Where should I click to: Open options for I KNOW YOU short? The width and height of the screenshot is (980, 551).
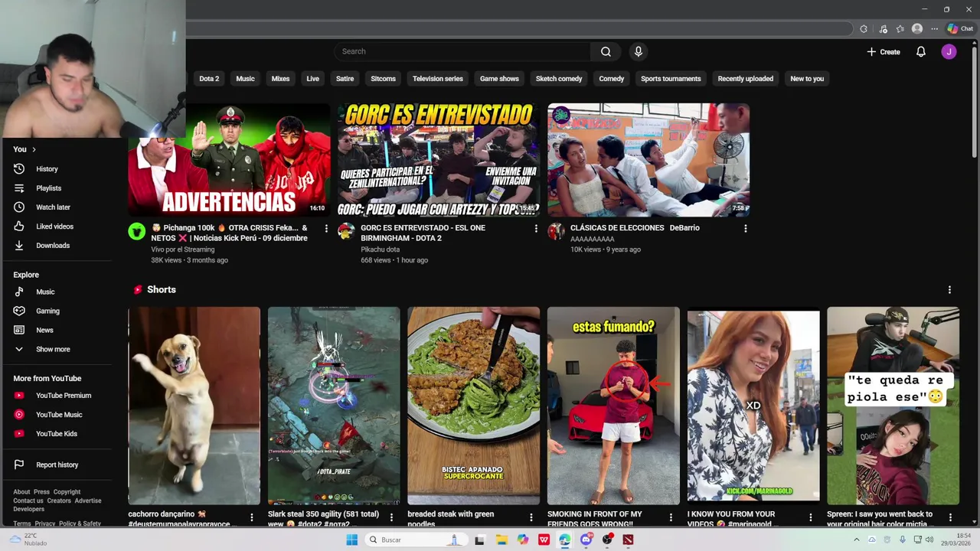pos(810,518)
